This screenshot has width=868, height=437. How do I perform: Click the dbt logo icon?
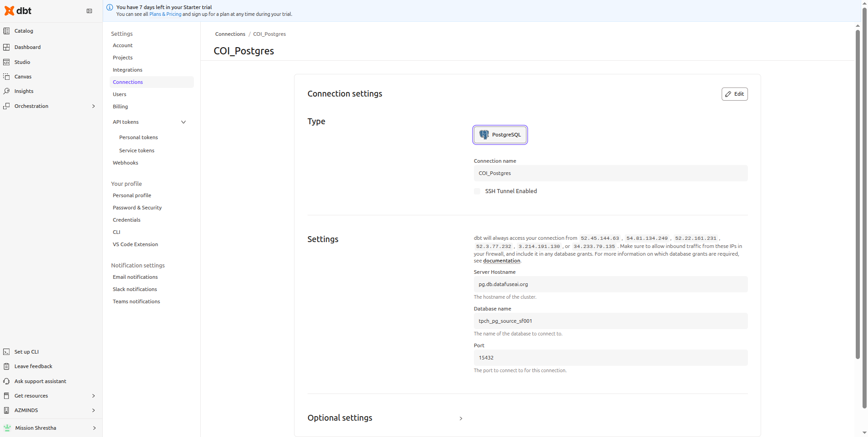[x=9, y=11]
